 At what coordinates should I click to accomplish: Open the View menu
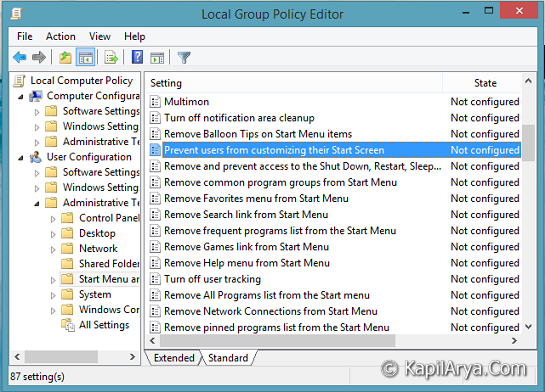coord(100,36)
